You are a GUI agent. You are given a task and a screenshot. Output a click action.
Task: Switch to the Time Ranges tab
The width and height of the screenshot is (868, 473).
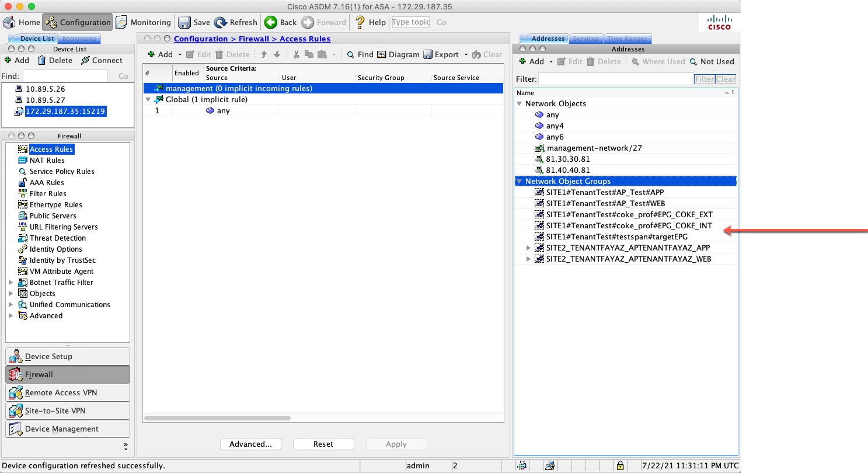(628, 39)
